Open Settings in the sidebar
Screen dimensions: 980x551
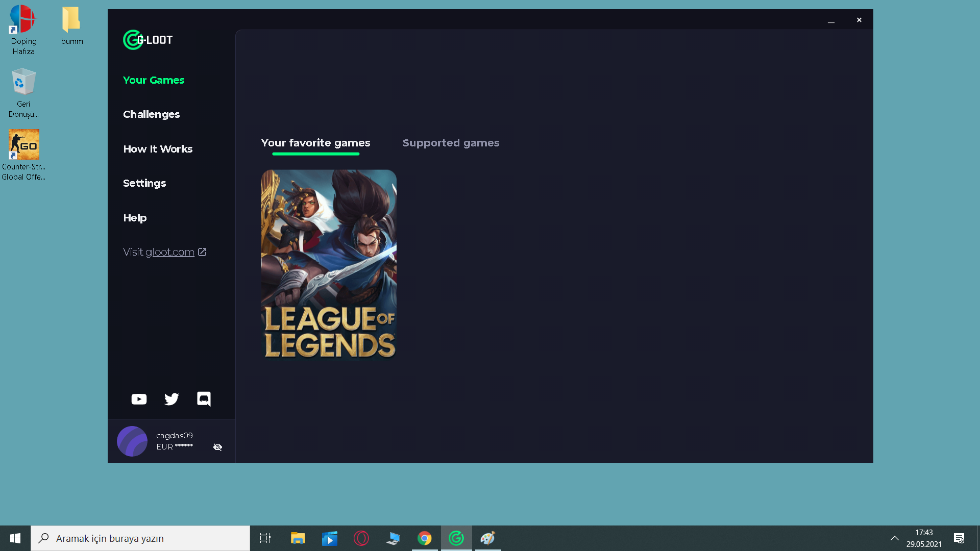144,183
